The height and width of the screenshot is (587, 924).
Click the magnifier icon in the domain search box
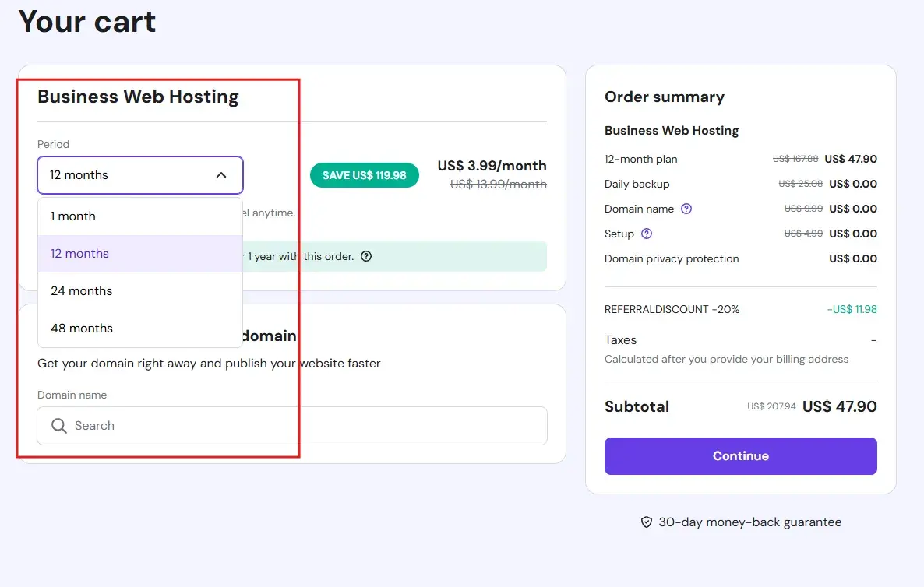pyautogui.click(x=58, y=426)
